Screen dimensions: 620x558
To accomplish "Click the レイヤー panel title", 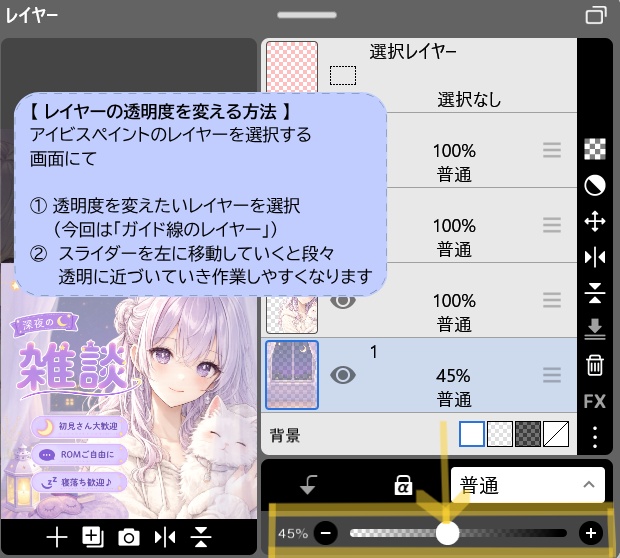I will pos(32,16).
